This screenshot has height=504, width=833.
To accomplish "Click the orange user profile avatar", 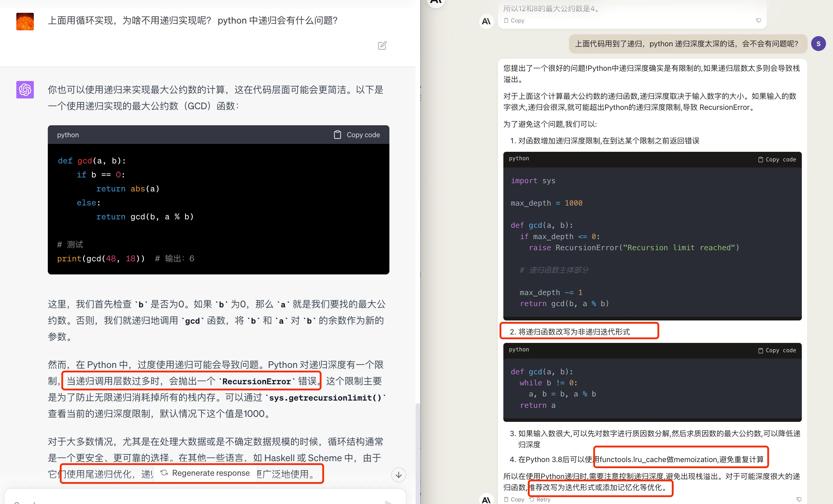I will [x=25, y=22].
